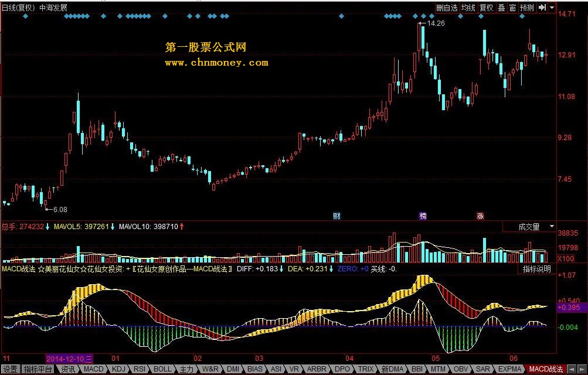Select the ARBR indicator tab
Image resolution: width=588 pixels, height=375 pixels.
coord(317,369)
